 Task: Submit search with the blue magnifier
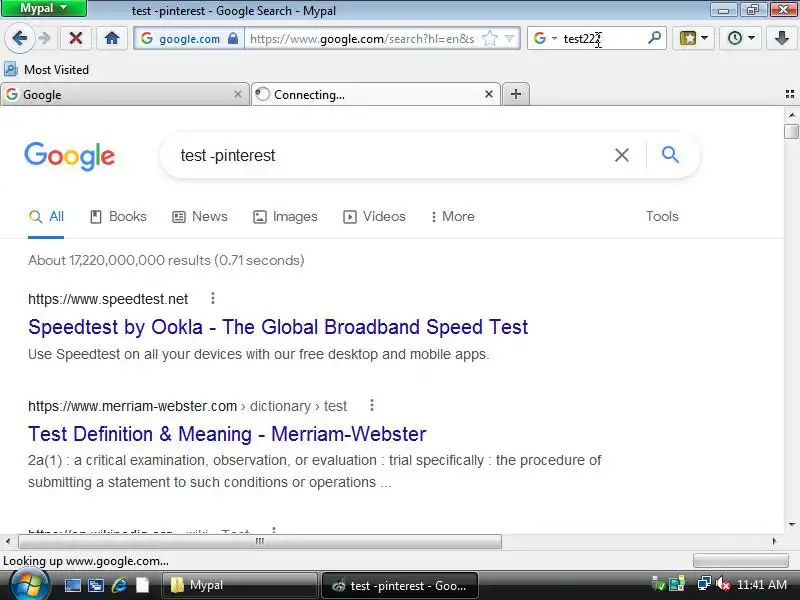pos(670,154)
